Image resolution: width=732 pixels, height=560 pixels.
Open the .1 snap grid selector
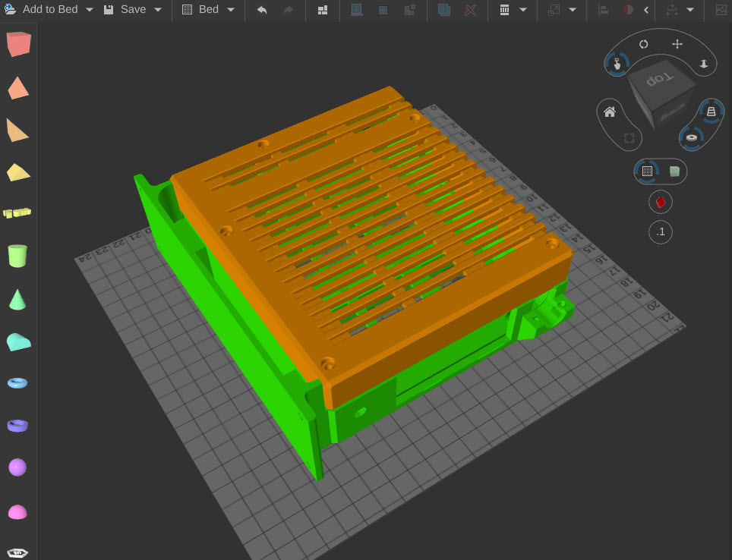661,232
